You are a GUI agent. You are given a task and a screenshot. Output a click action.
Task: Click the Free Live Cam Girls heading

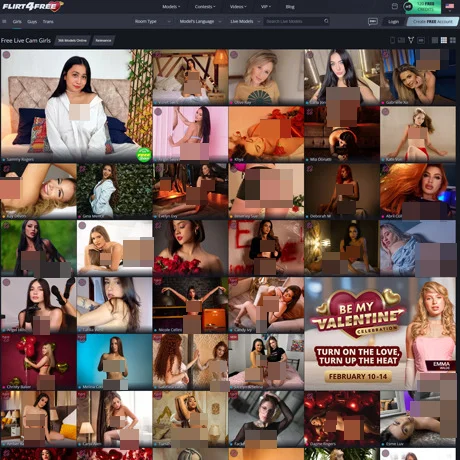click(x=26, y=41)
